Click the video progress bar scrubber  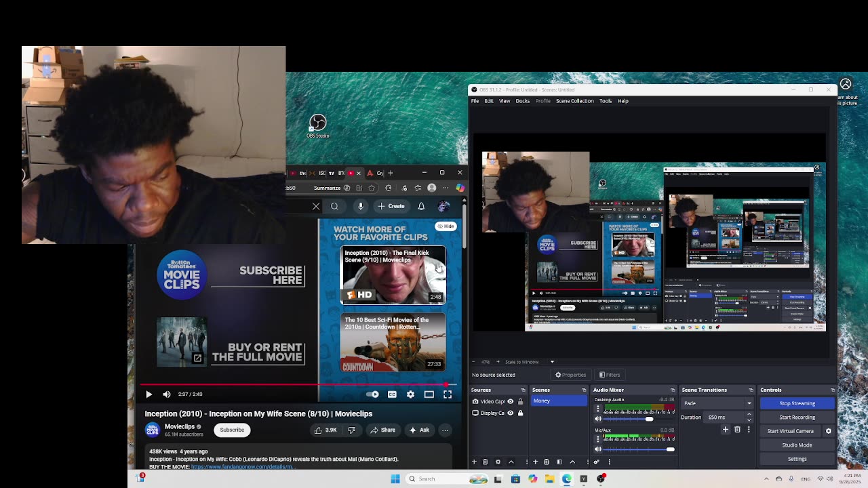446,384
